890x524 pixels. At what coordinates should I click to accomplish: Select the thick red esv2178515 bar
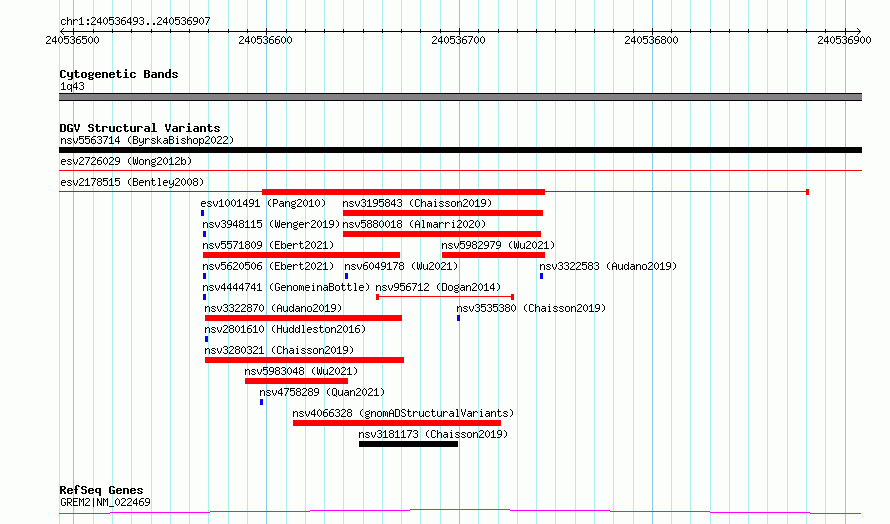(403, 192)
